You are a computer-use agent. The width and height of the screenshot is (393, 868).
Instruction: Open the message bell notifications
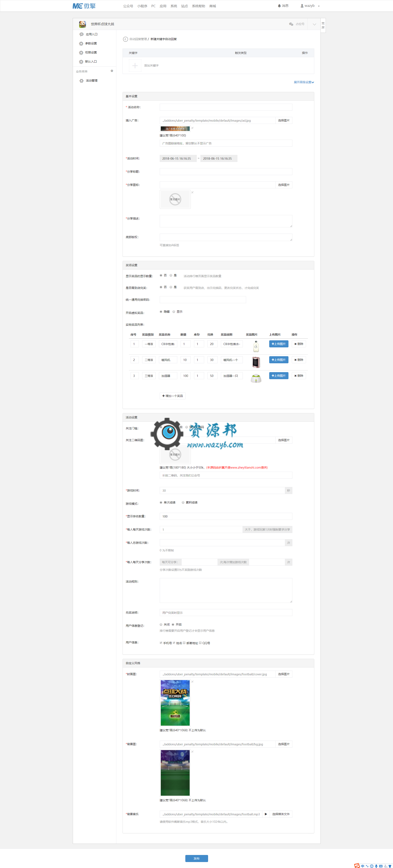coord(283,6)
